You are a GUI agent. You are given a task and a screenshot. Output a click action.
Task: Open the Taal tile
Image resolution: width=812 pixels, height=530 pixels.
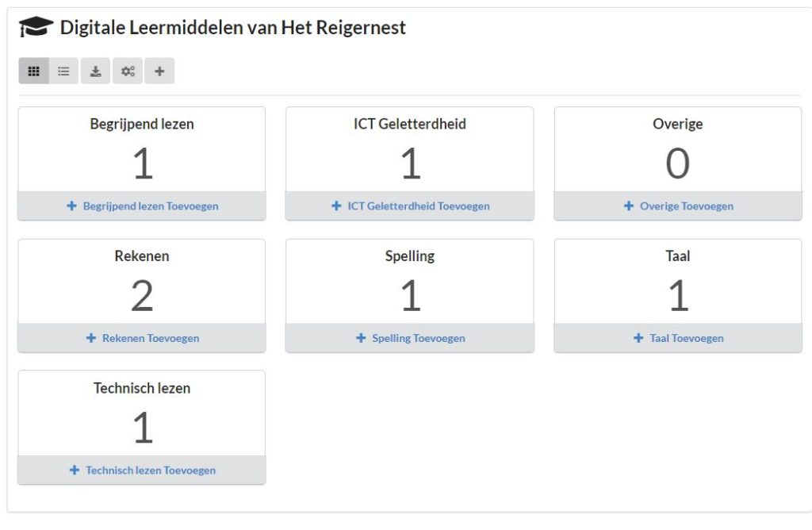(678, 282)
